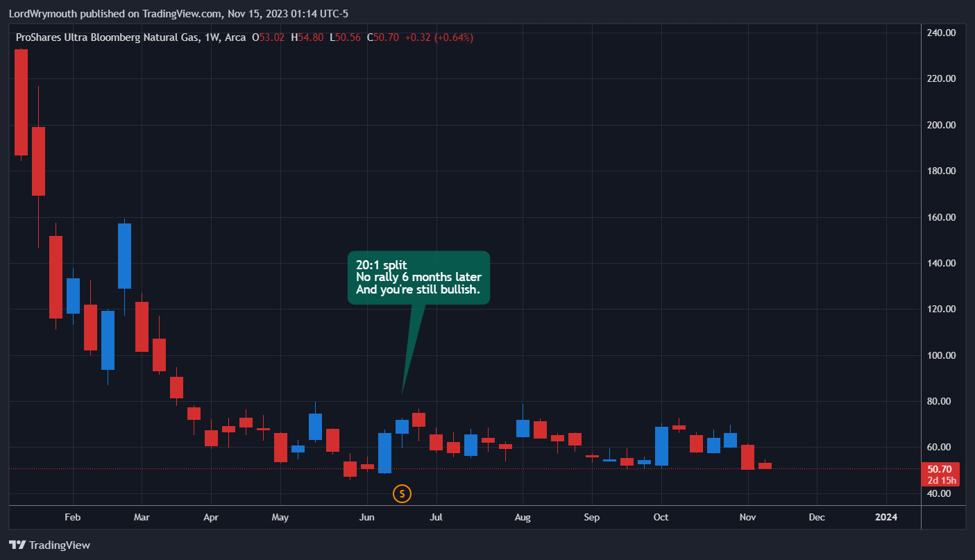Click the tall blue candle near 160

[124, 255]
